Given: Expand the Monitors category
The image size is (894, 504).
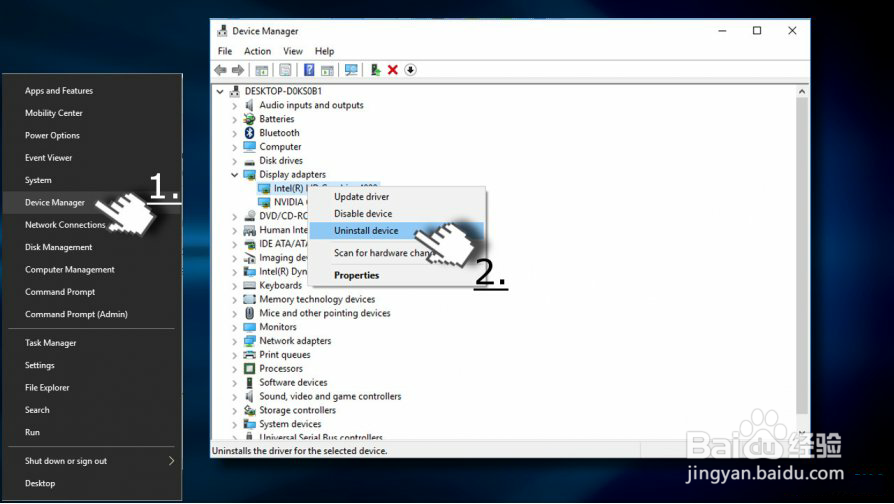Looking at the screenshot, I should click(x=234, y=327).
